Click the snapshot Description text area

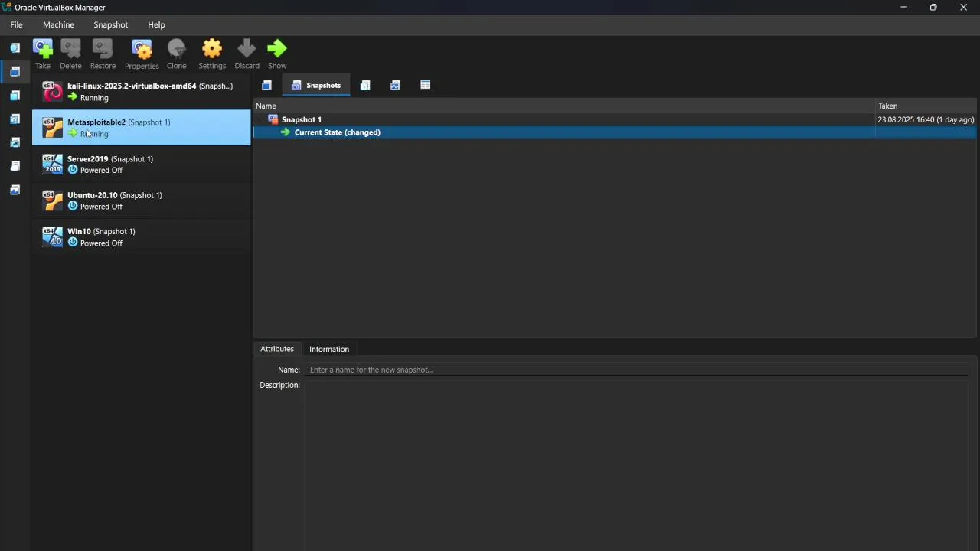(x=638, y=465)
